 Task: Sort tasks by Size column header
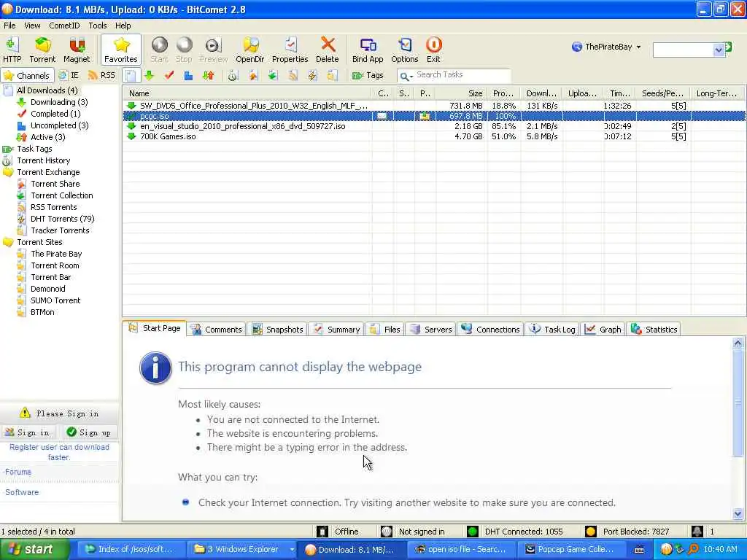(461, 93)
